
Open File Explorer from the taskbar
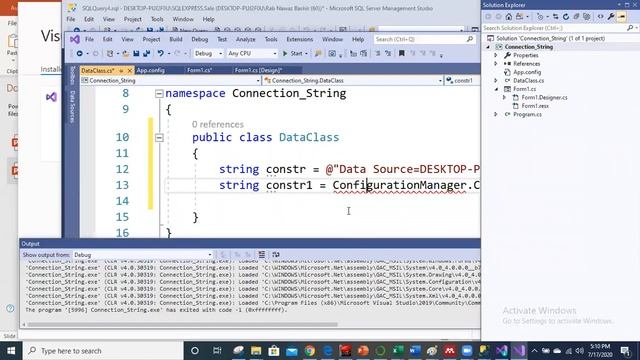click(256, 351)
